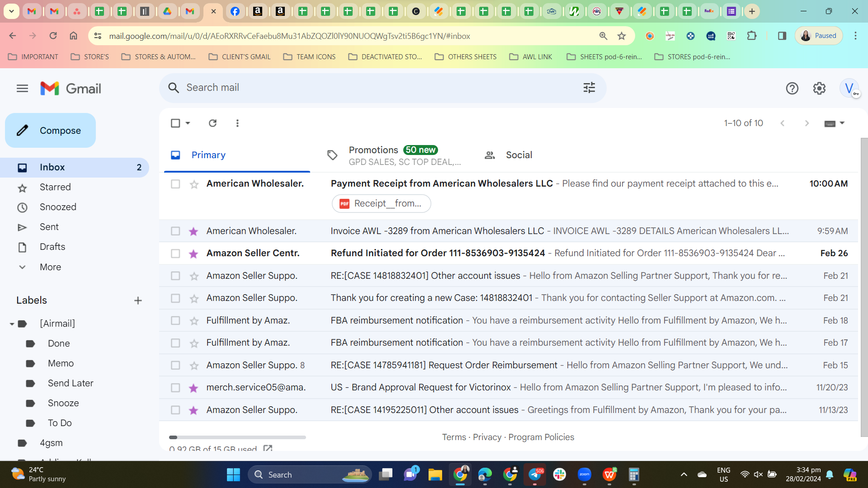The width and height of the screenshot is (868, 488).
Task: Click the Windows taskbar Search box
Action: click(x=310, y=475)
